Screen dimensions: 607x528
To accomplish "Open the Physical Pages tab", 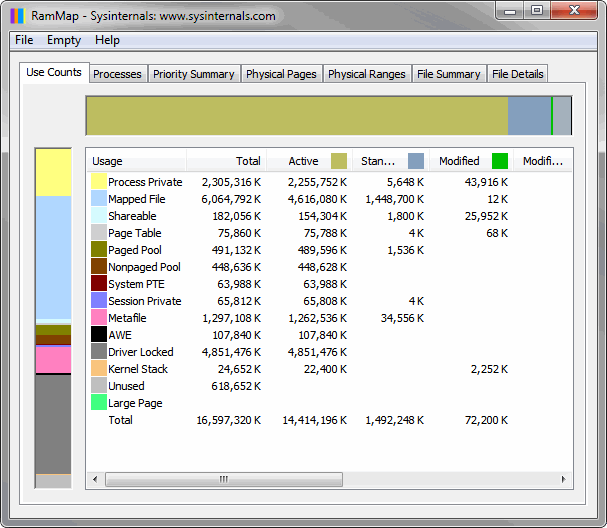I will click(x=281, y=74).
